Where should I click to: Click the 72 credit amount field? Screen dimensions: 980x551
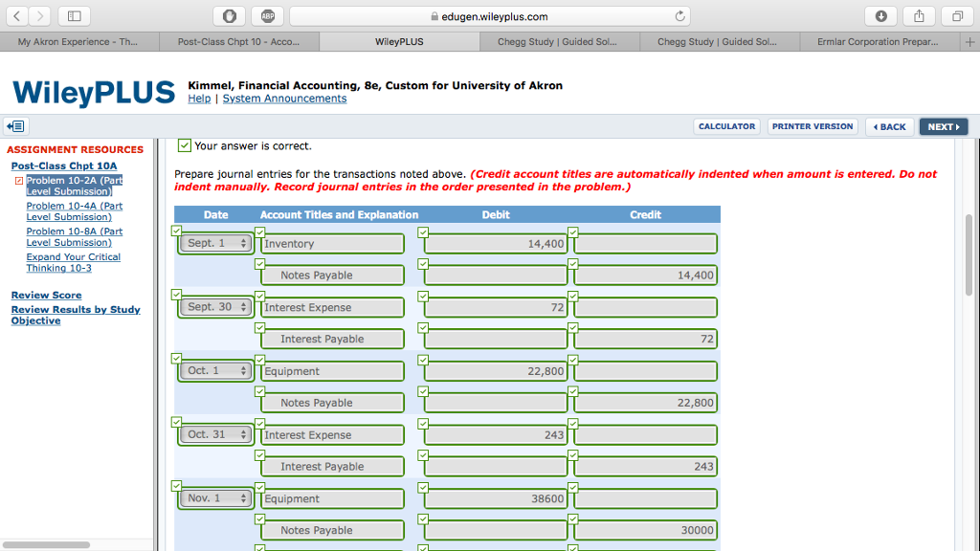pos(645,340)
